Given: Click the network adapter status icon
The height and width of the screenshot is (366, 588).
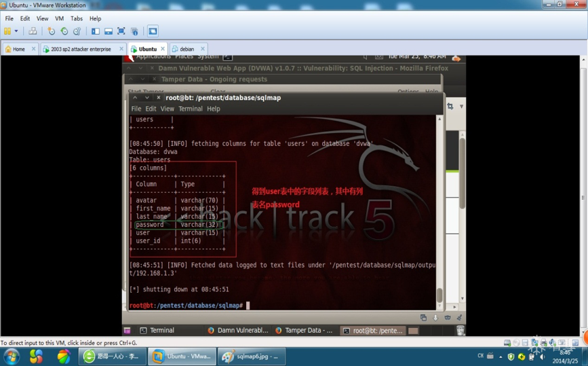Looking at the screenshot, I should pyautogui.click(x=534, y=342).
